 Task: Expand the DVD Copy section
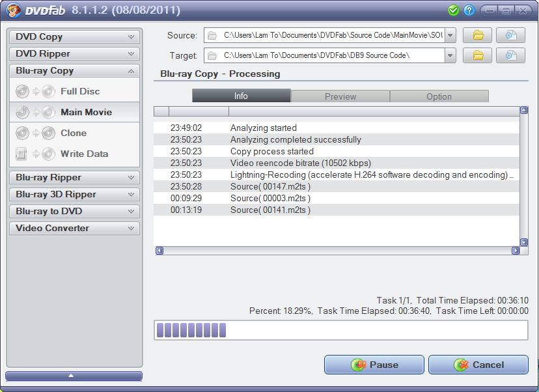[x=74, y=37]
